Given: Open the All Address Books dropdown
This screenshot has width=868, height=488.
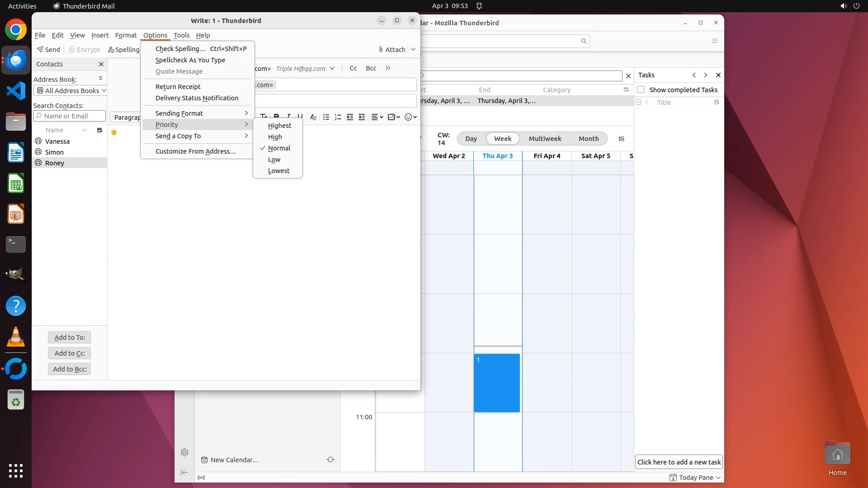Looking at the screenshot, I should click(x=70, y=90).
